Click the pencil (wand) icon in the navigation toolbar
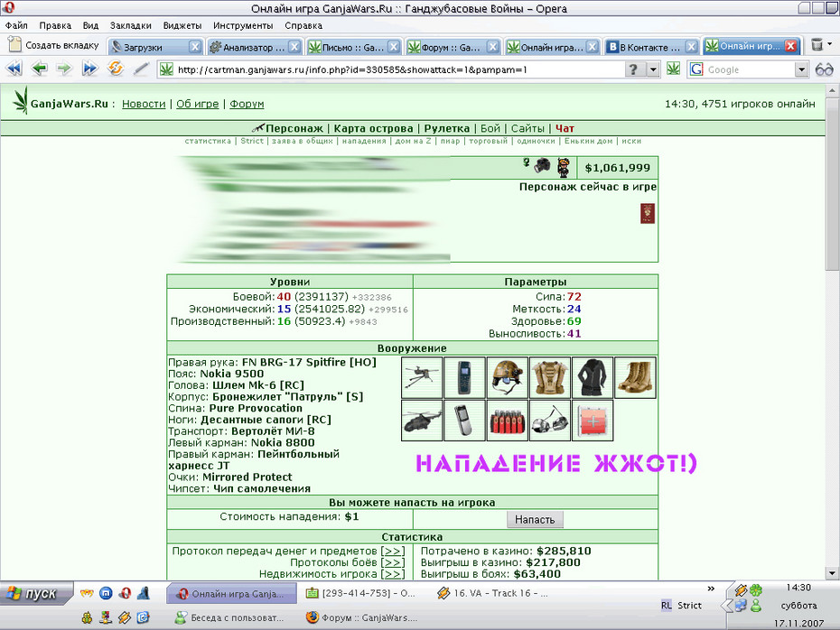The height and width of the screenshot is (630, 840). click(x=141, y=69)
